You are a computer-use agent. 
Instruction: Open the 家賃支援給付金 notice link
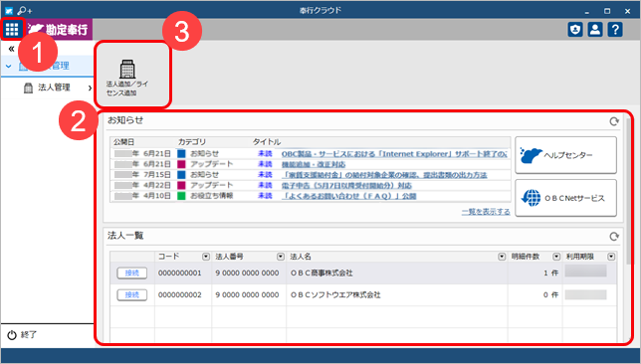point(384,175)
